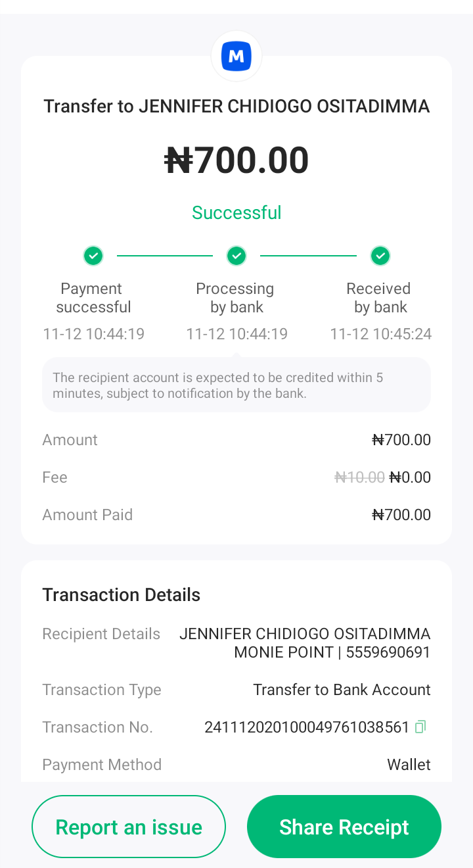Click progress line between Payment and Processing steps
This screenshot has height=868, width=473.
point(165,255)
